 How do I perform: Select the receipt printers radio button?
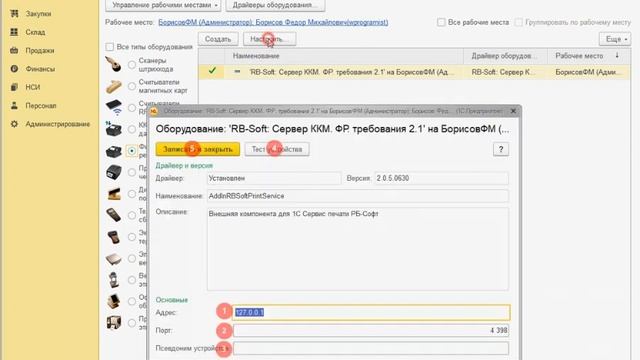click(x=132, y=172)
